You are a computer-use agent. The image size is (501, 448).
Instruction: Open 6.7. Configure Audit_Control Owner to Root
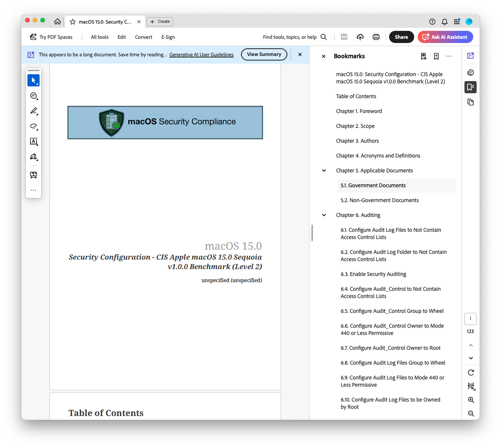[391, 348]
